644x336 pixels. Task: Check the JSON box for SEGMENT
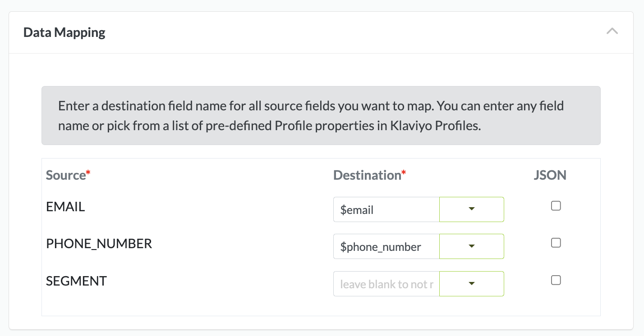point(556,280)
